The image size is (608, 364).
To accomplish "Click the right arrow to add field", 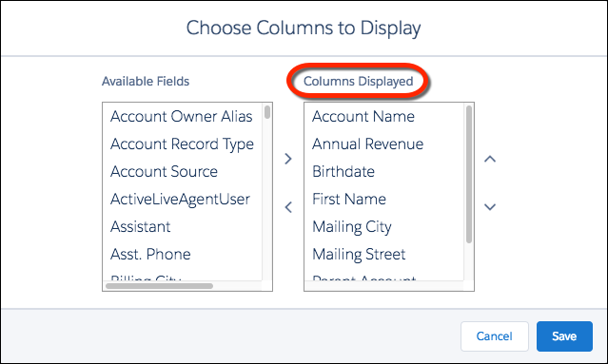I will (288, 159).
